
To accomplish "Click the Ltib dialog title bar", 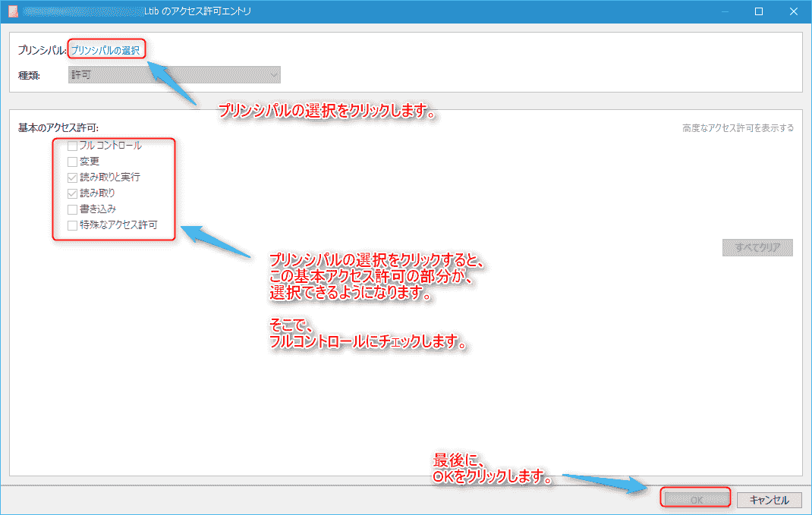I will tap(379, 11).
